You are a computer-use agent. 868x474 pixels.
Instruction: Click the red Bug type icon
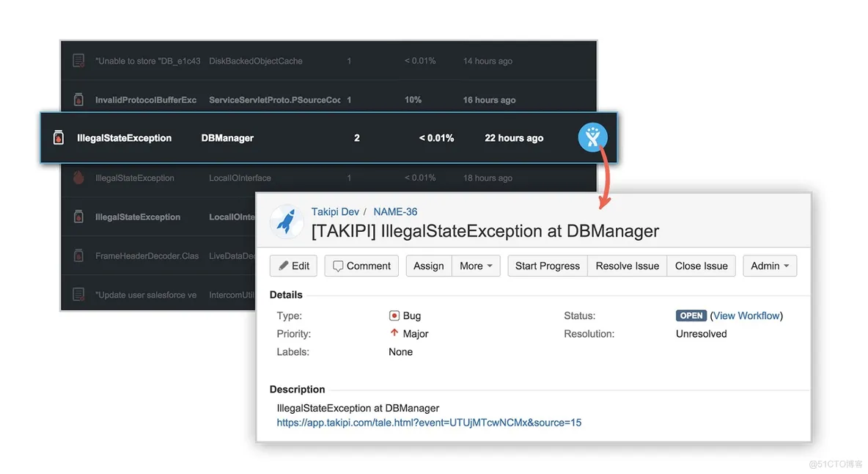pyautogui.click(x=394, y=316)
